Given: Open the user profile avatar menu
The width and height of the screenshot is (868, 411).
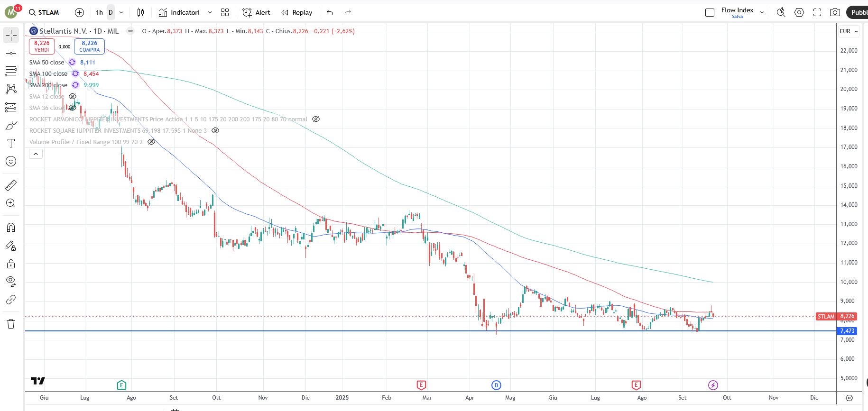Looking at the screenshot, I should click(x=11, y=12).
